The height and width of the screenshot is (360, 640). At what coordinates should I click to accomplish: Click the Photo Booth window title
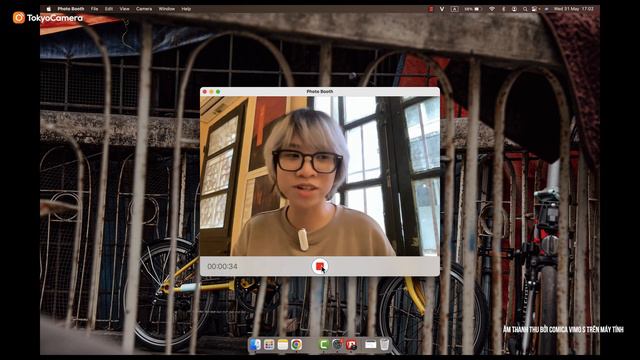pos(320,92)
